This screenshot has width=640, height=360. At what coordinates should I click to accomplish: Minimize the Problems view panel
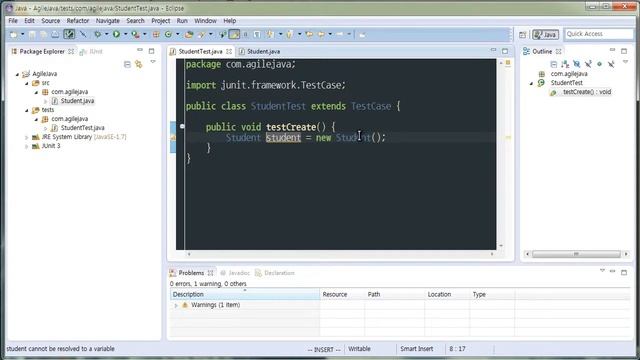coord(613,271)
